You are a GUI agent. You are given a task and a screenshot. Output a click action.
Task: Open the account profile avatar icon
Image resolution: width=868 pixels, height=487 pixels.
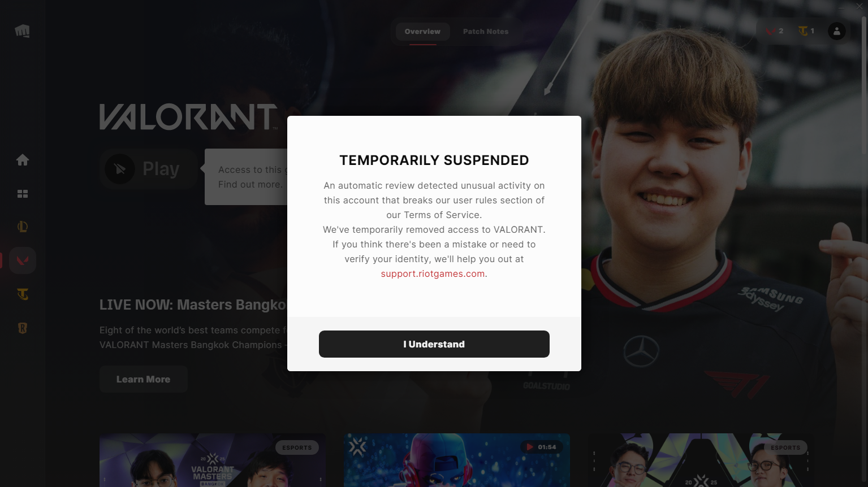pyautogui.click(x=837, y=31)
